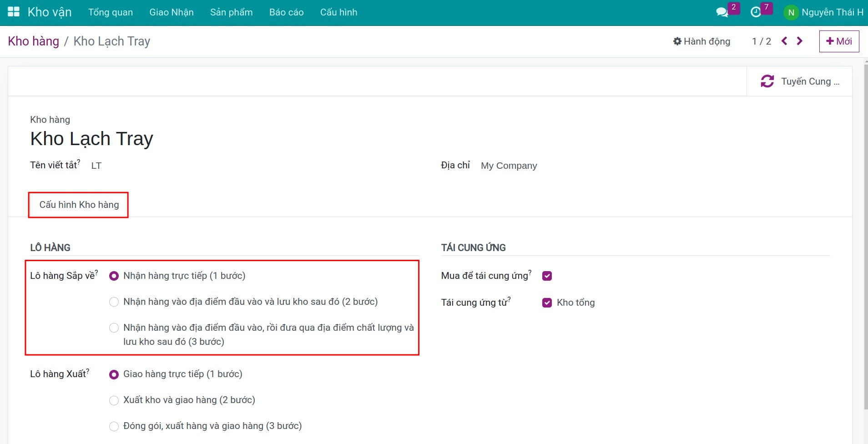Toggle Kho tổng resupply checkbox
The image size is (868, 444).
547,303
